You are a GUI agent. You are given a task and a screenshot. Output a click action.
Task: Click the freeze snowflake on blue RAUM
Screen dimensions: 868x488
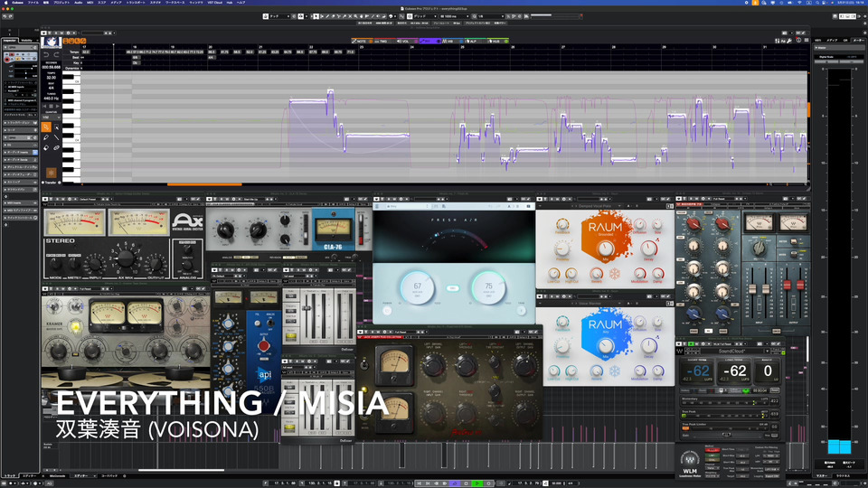(615, 371)
